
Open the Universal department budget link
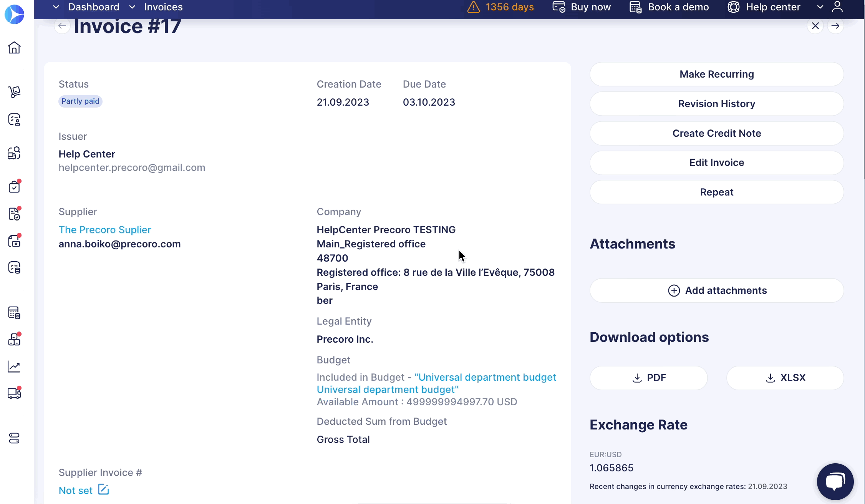[436, 383]
